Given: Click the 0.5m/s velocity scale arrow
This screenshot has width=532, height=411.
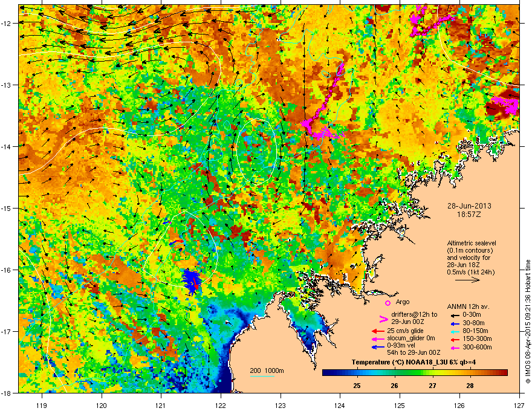Looking at the screenshot, I should point(467,280).
